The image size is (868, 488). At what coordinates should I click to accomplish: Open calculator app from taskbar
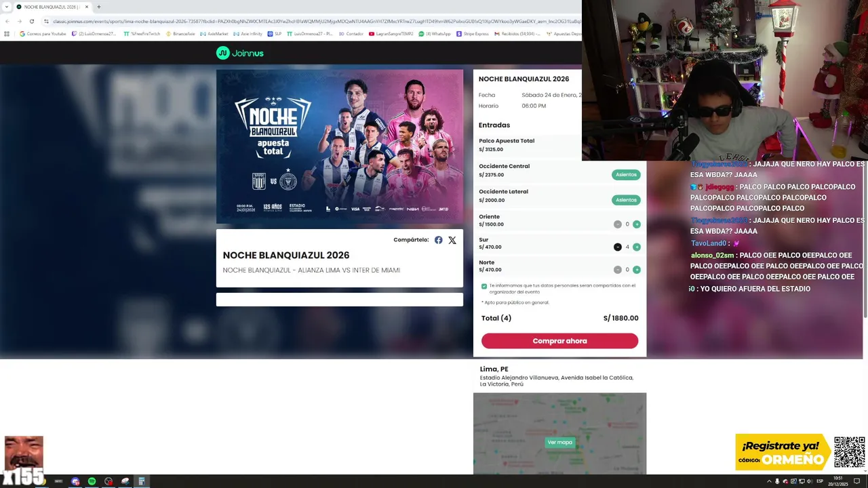pyautogui.click(x=142, y=481)
